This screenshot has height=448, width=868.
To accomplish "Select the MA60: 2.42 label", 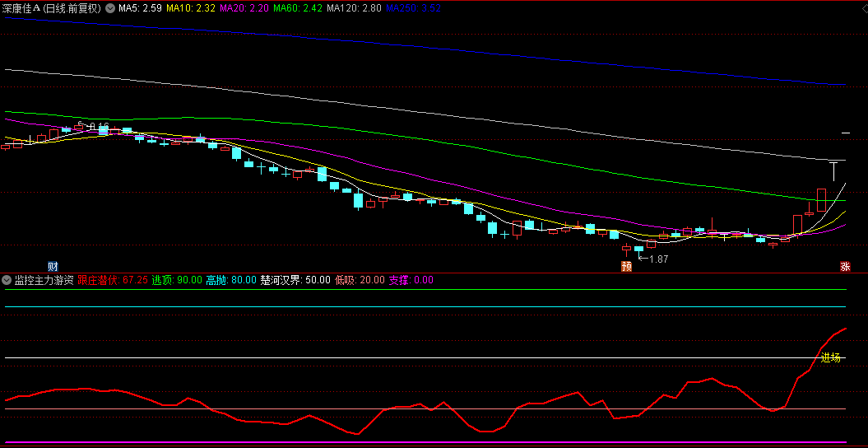I will pyautogui.click(x=298, y=8).
